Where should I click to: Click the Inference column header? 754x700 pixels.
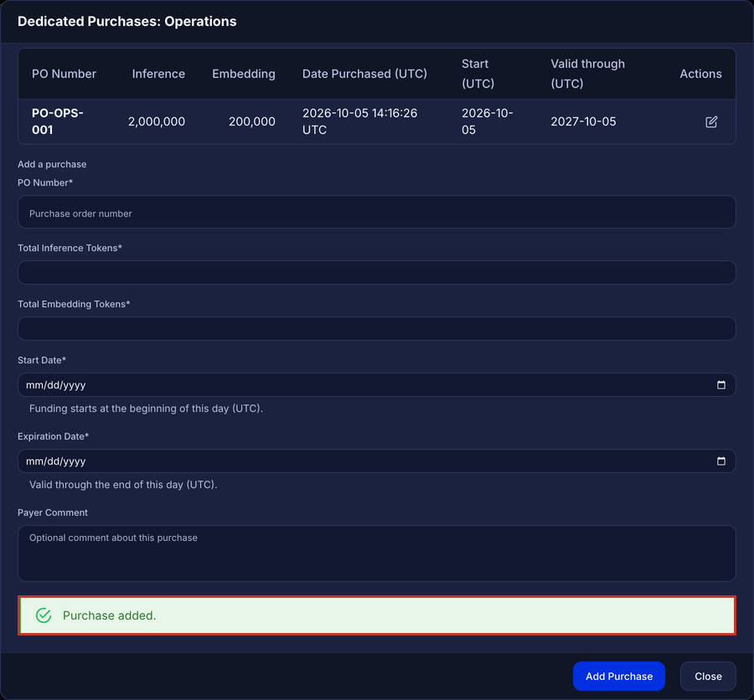158,74
